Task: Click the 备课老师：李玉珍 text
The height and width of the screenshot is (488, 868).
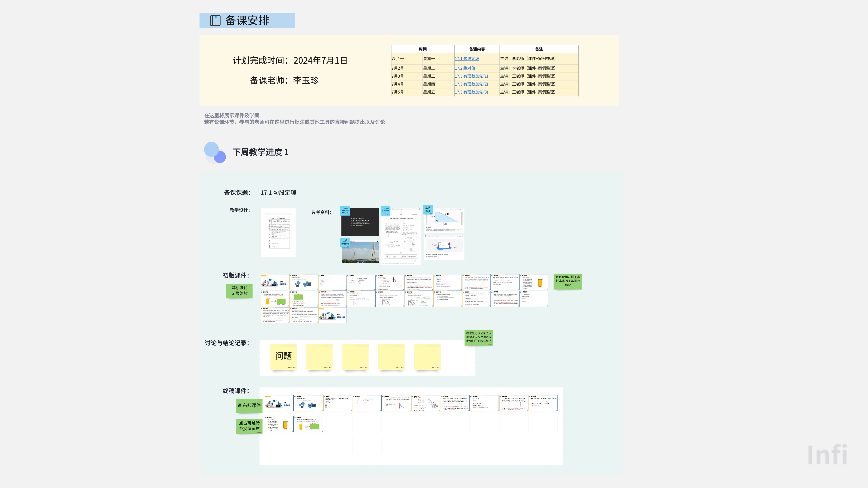Action: [284, 81]
